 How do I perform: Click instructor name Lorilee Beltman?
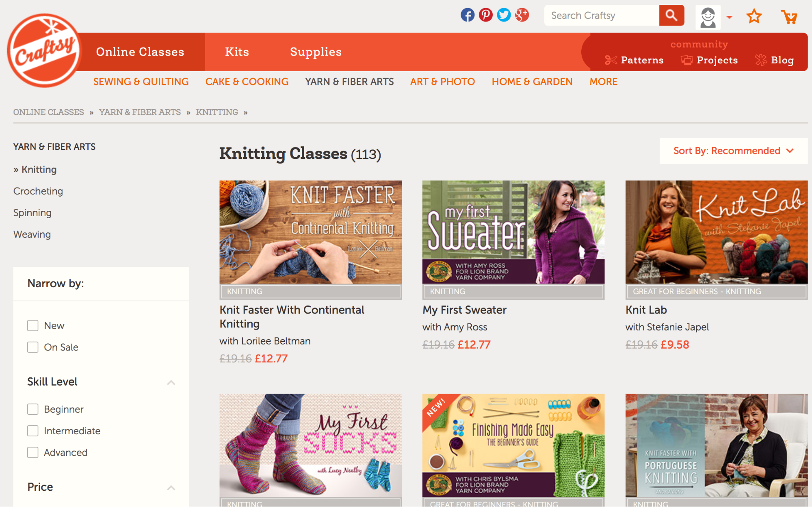click(x=276, y=341)
